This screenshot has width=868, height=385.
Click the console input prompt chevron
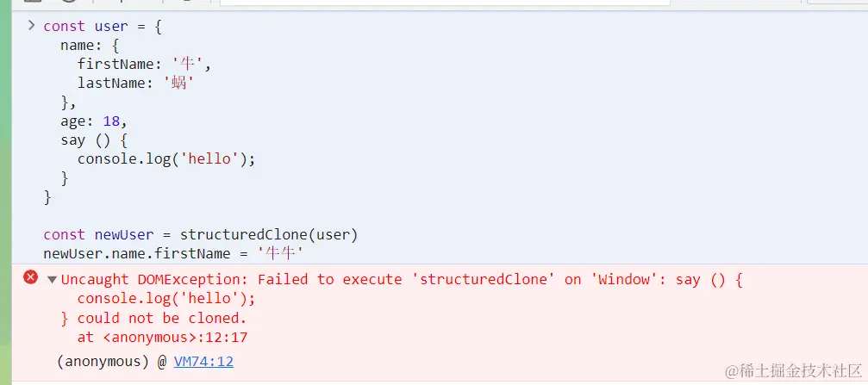[x=31, y=25]
